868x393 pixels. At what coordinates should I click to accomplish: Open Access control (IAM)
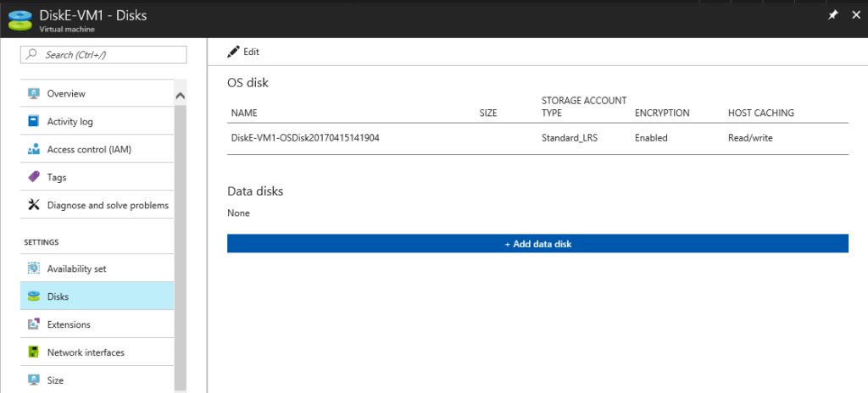(x=97, y=149)
